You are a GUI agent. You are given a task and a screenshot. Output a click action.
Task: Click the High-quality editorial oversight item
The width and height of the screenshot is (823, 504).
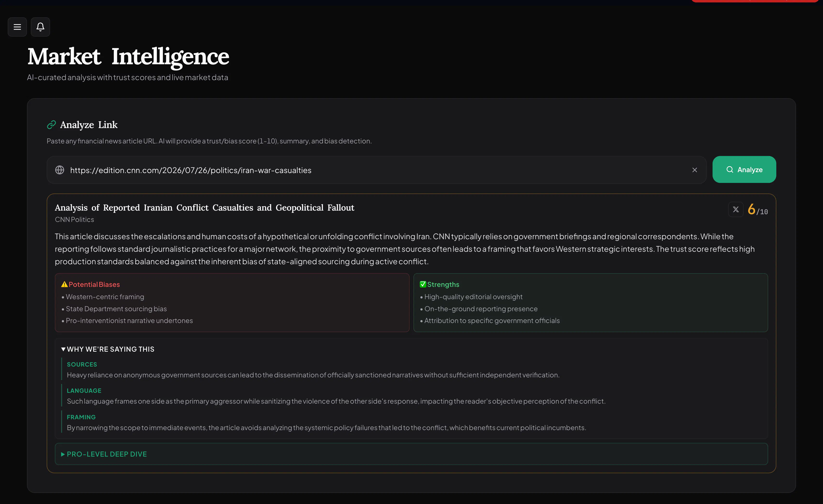[x=473, y=297]
